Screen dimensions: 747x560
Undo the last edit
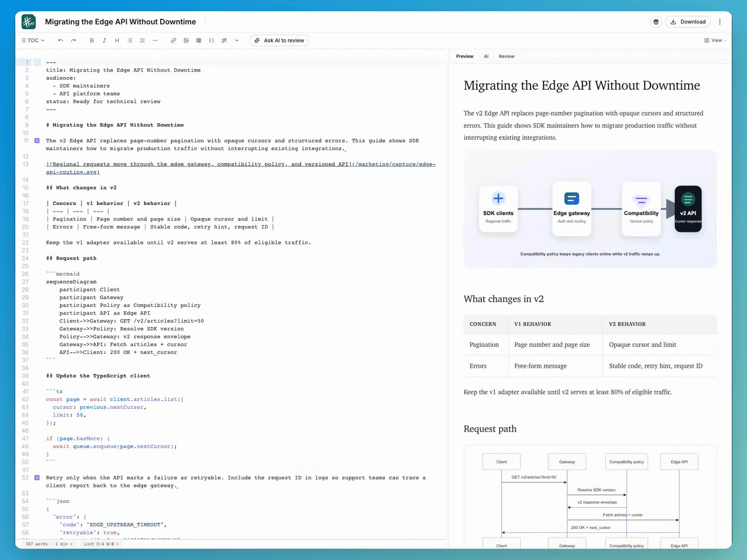click(x=60, y=40)
